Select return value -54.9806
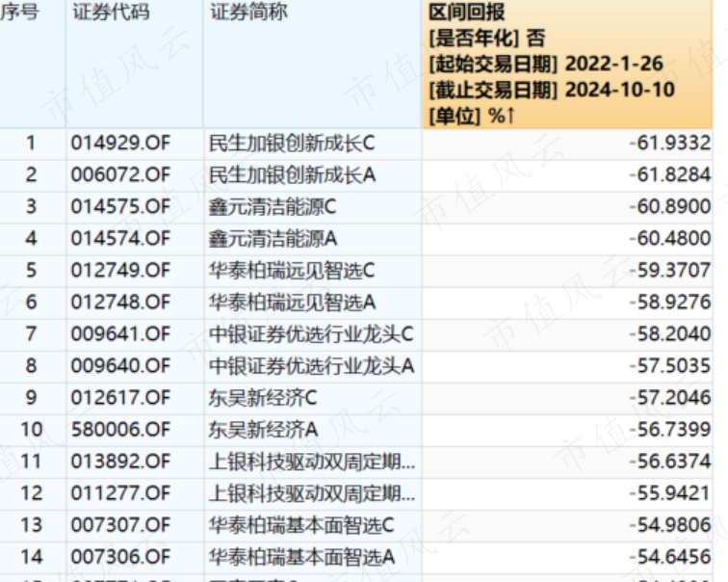Viewport: 728px width, 582px height. click(x=670, y=524)
